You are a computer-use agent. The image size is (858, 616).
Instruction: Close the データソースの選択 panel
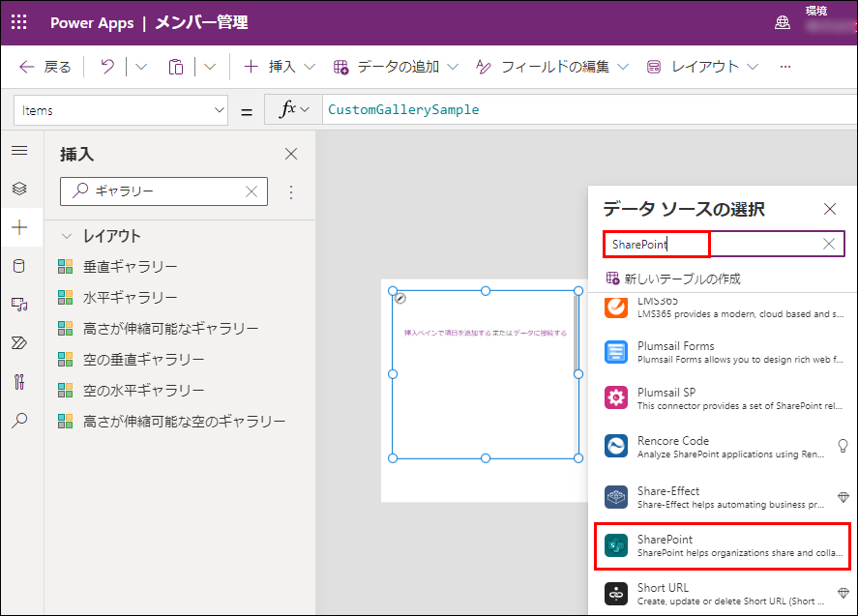coord(830,209)
